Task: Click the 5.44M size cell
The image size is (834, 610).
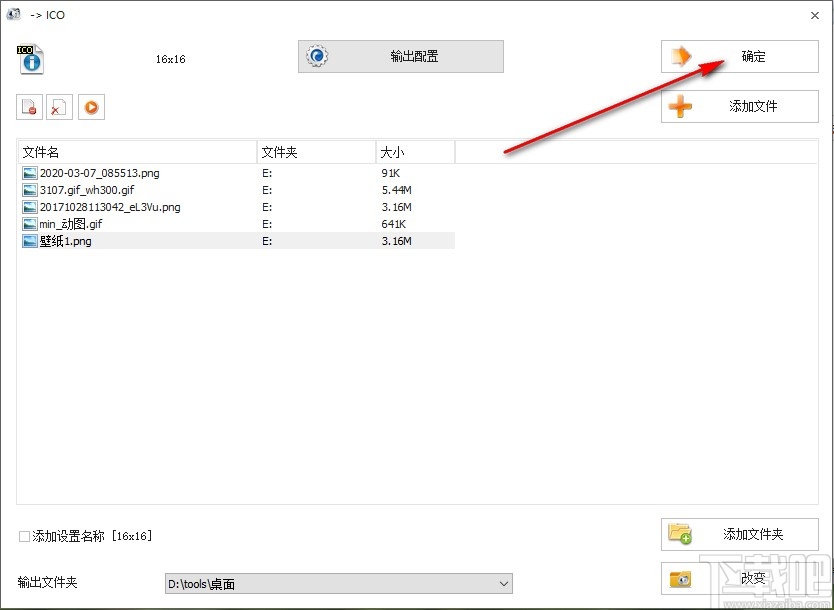Action: [x=396, y=190]
